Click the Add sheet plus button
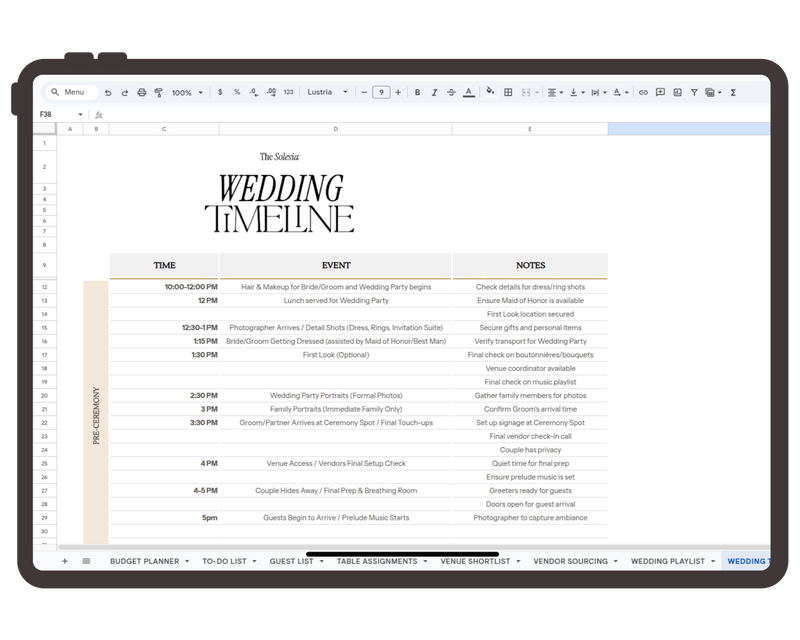Screen dimensions: 800x640 [65, 561]
